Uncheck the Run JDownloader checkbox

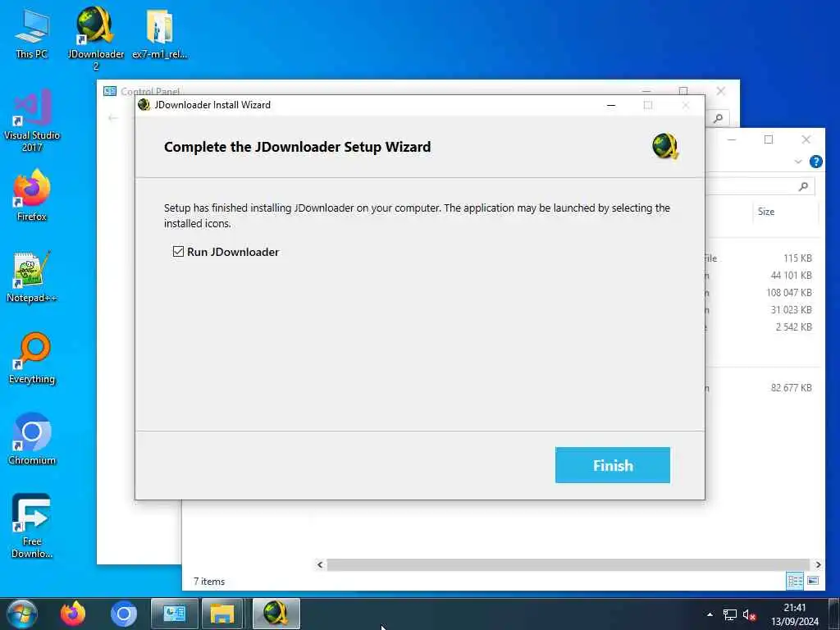pyautogui.click(x=178, y=252)
